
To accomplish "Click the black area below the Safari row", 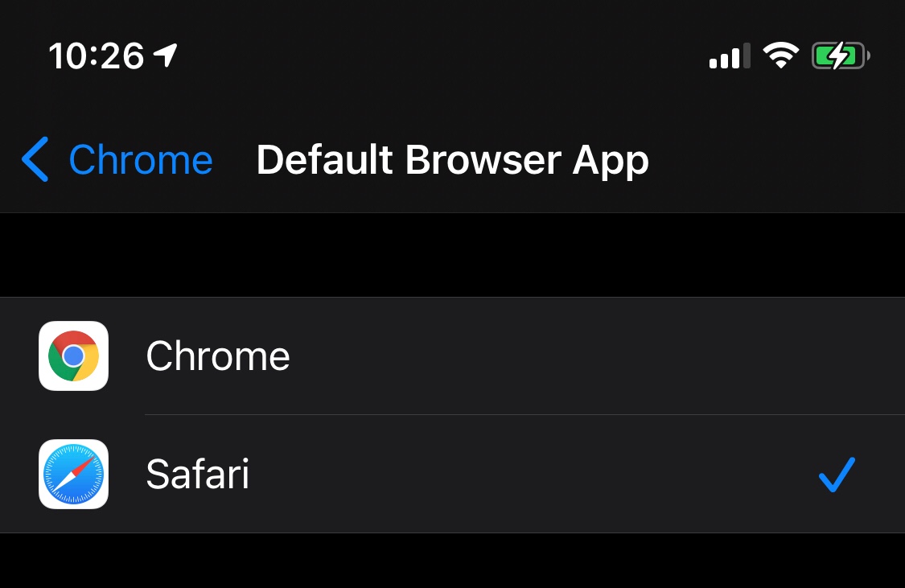I will click(452, 561).
